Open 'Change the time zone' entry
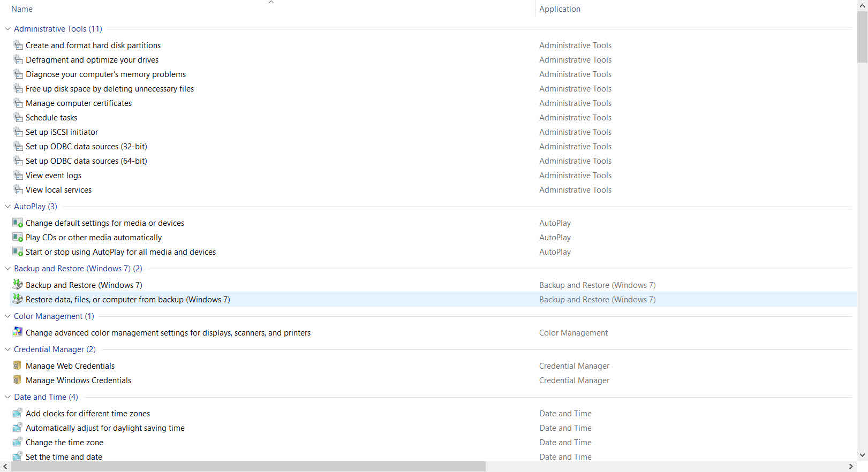The image size is (868, 472). pyautogui.click(x=64, y=443)
